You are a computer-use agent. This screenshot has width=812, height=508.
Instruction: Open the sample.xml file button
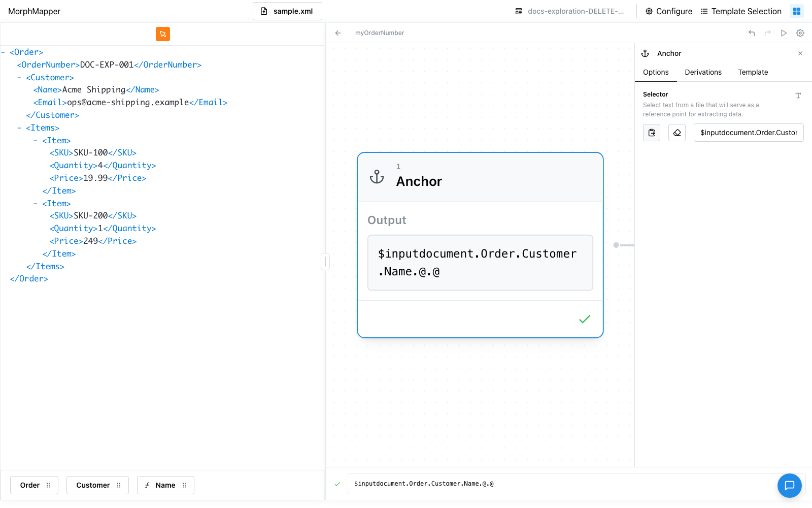tap(287, 11)
